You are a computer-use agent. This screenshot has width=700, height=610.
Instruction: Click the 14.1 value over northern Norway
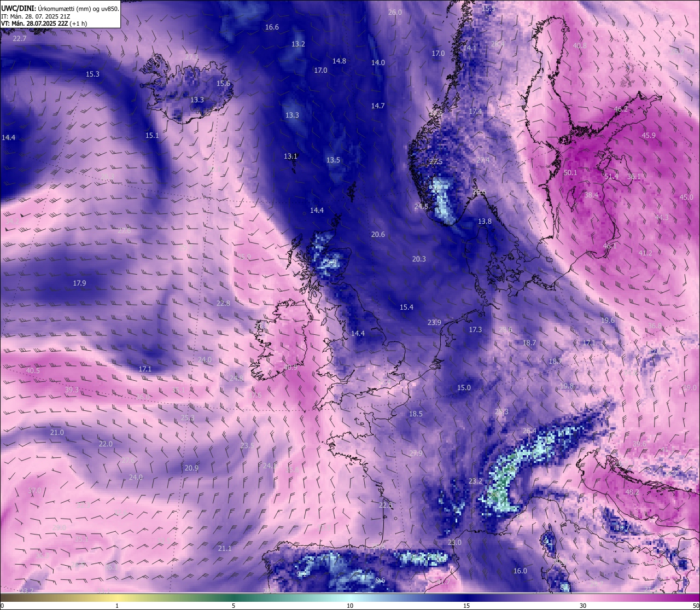point(470,48)
